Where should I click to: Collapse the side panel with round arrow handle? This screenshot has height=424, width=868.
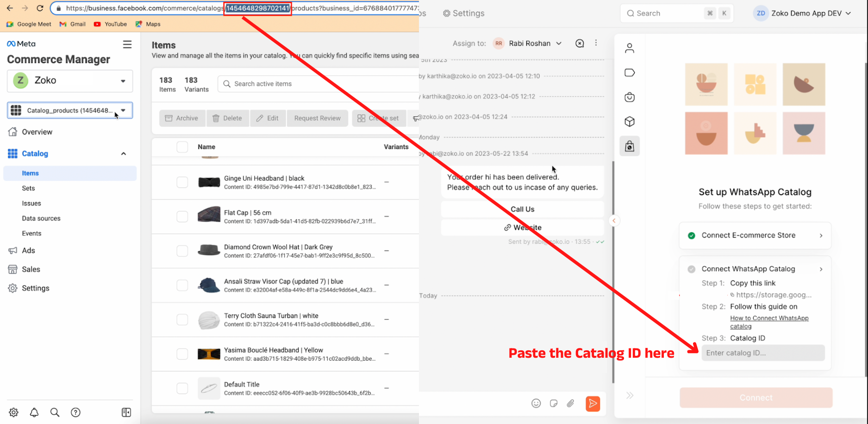(x=614, y=221)
